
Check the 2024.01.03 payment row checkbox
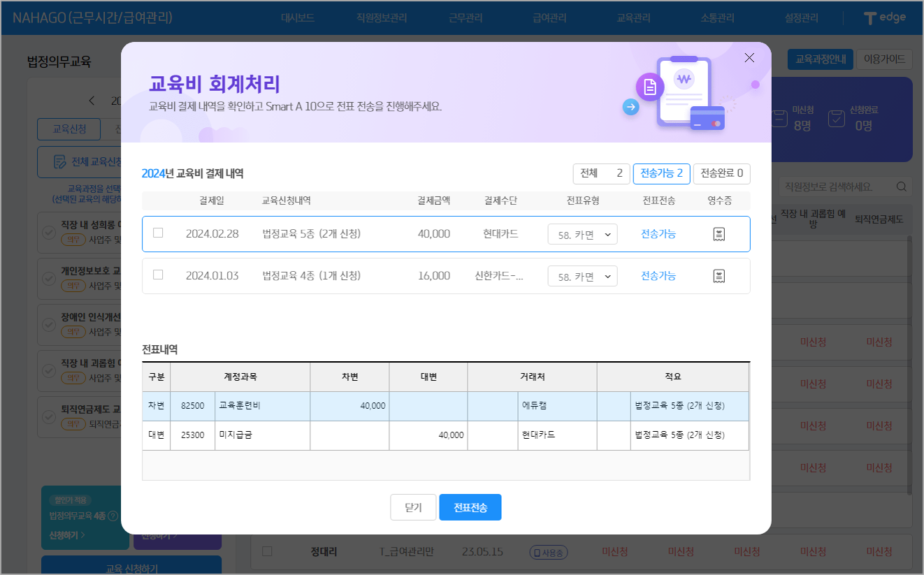pyautogui.click(x=158, y=275)
